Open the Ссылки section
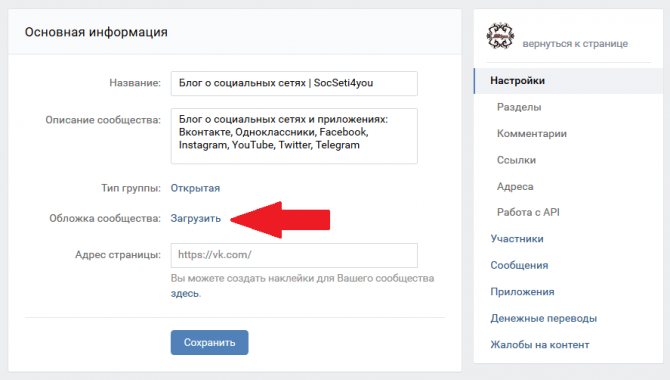Screen dimensions: 670x380 (516, 160)
